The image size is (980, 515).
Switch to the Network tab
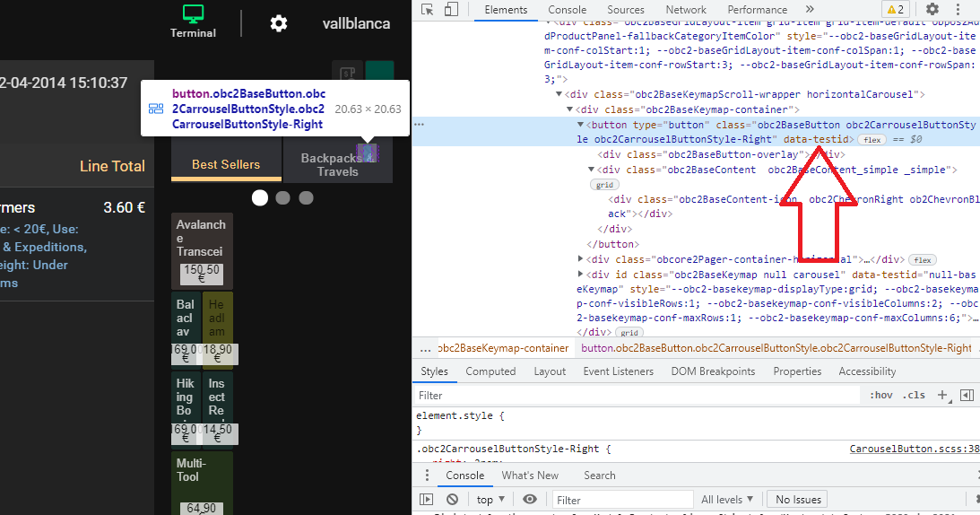click(x=686, y=10)
